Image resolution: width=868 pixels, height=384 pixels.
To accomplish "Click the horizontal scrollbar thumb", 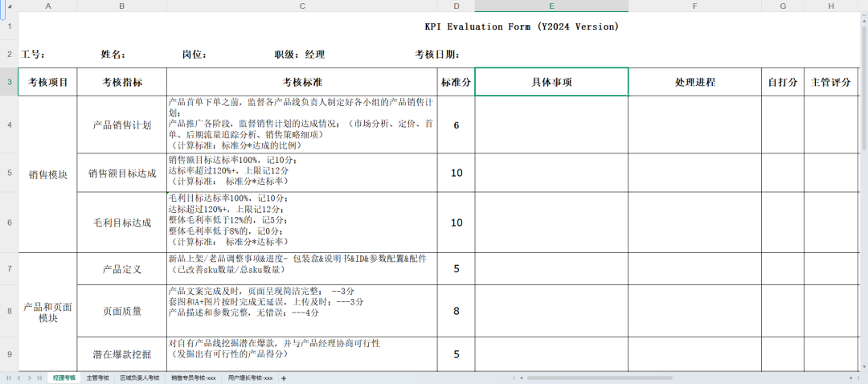I will click(600, 378).
